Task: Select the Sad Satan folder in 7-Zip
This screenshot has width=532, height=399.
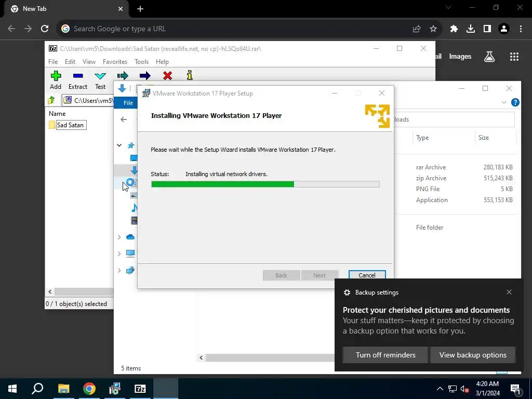Action: click(x=70, y=125)
